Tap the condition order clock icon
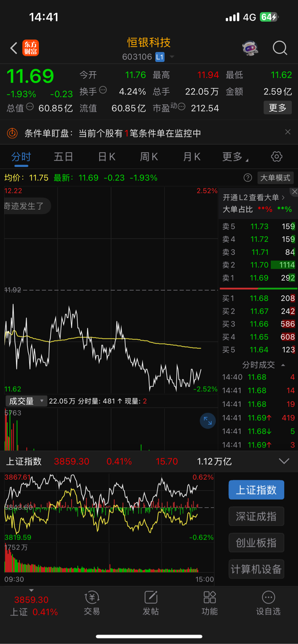The image size is (298, 644). click(x=12, y=133)
